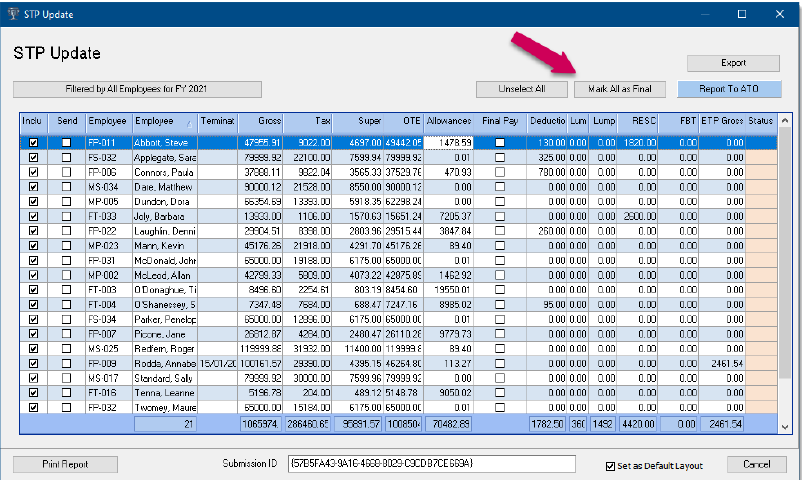
Task: Click Mark All as Final button
Action: [x=620, y=89]
